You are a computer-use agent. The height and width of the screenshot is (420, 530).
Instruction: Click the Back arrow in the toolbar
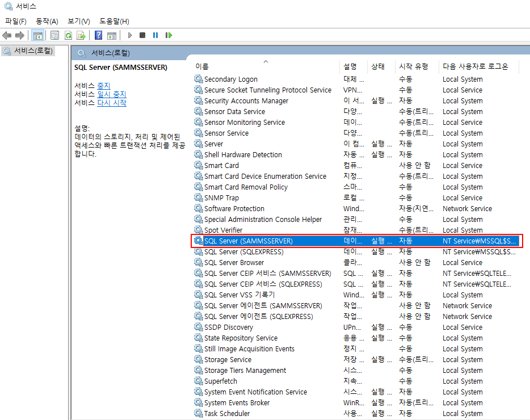(7, 35)
